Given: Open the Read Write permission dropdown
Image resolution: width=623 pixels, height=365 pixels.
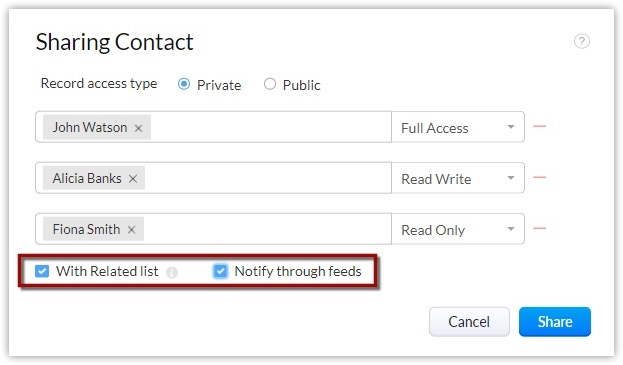Looking at the screenshot, I should tap(458, 178).
